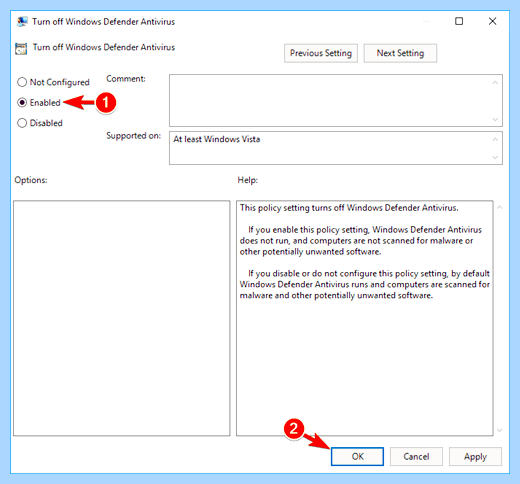Click the 'If you disable or do not configure' paragraph

point(365,284)
